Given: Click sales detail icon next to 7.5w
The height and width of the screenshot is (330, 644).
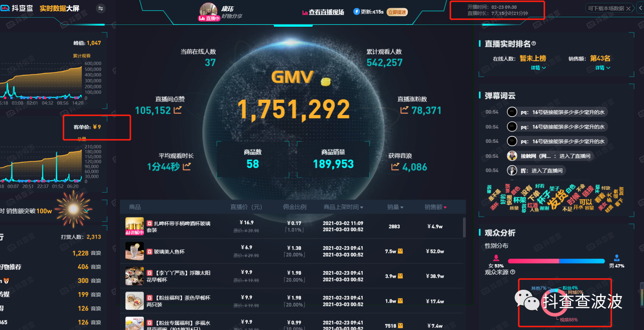Looking at the screenshot, I should coord(400,251).
